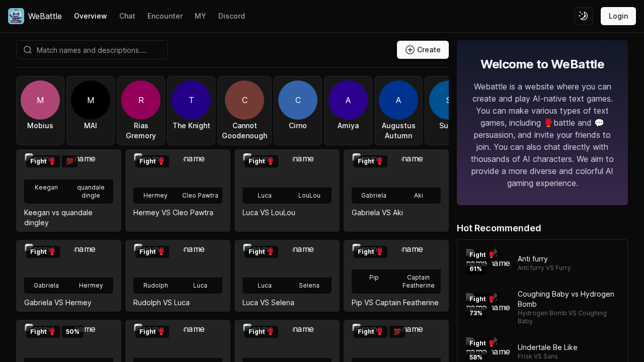Open the Discord menu item
The height and width of the screenshot is (362, 644).
click(231, 16)
